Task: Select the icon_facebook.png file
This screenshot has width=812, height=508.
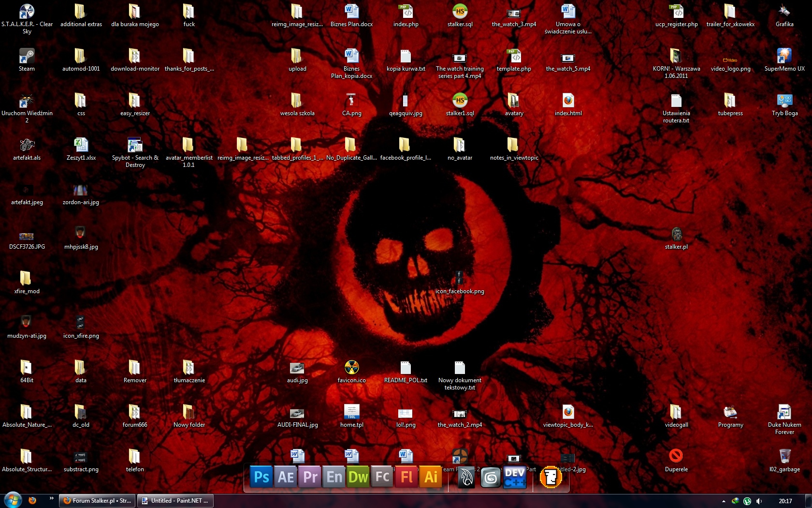Action: click(x=460, y=282)
